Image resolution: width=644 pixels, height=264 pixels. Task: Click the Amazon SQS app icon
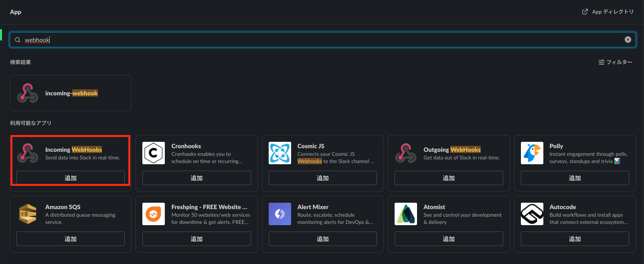28,214
